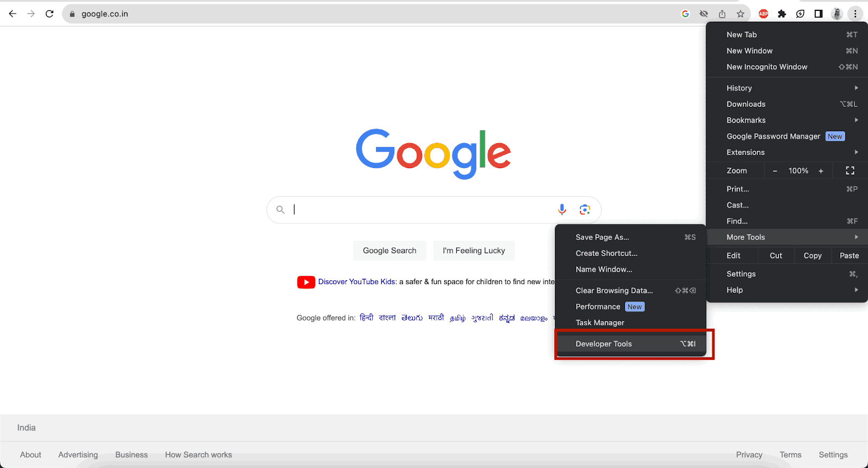The width and height of the screenshot is (868, 468).
Task: Open the Business footer link
Action: click(131, 455)
